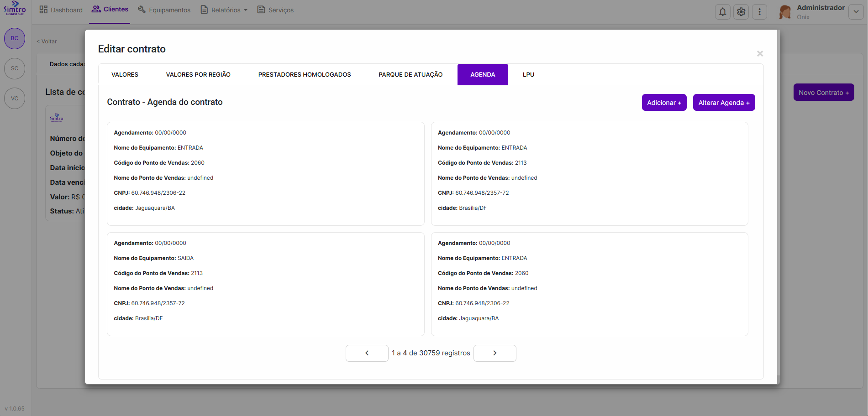
Task: Select the VC circle in sidebar
Action: [15, 99]
